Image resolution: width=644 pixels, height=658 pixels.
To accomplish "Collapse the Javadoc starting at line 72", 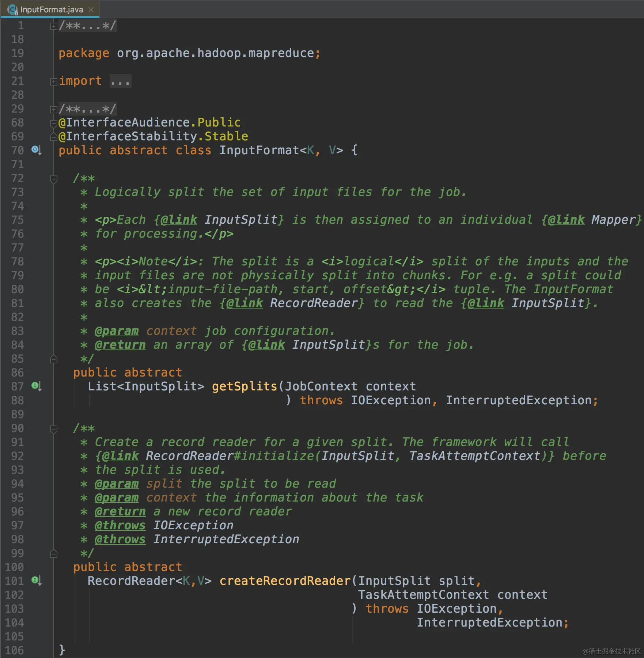I will pyautogui.click(x=53, y=179).
